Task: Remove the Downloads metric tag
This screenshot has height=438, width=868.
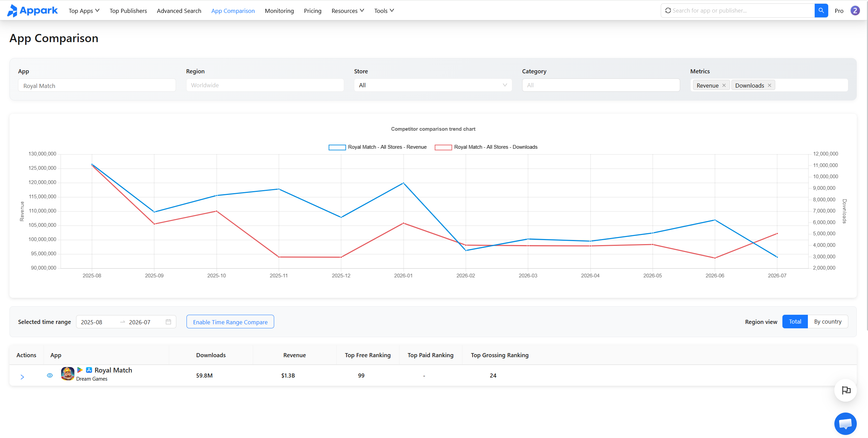Action: click(769, 86)
